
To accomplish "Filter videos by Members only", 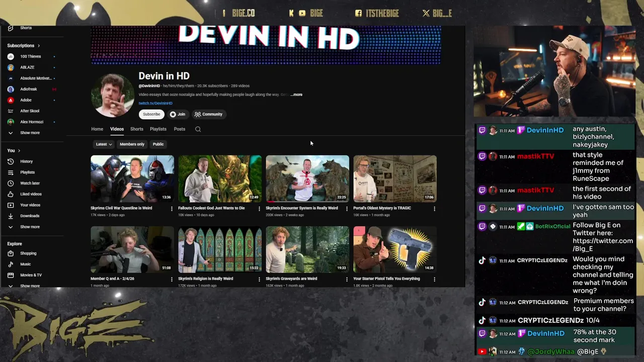I will coord(132,144).
